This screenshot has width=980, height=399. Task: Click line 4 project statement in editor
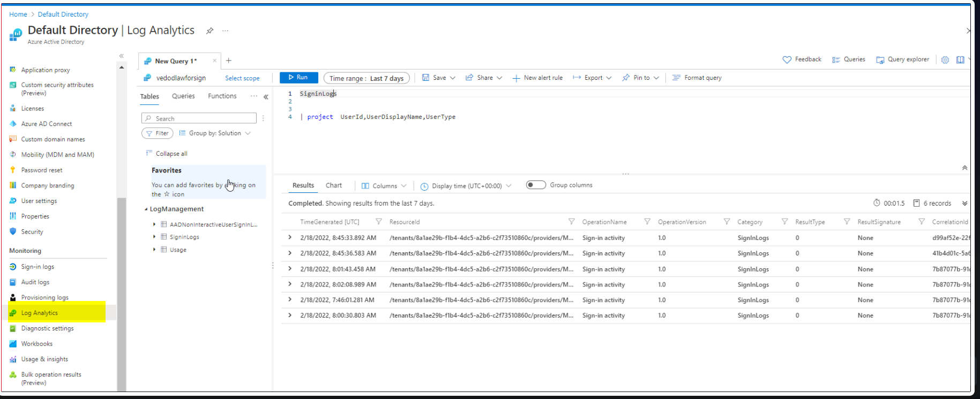coord(378,117)
